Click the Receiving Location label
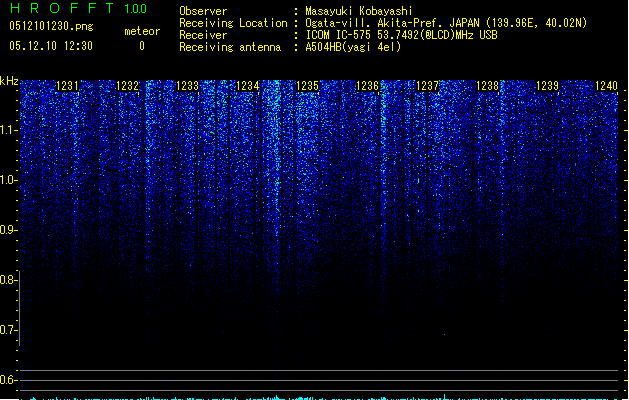Screen dimensions: 629x400 coord(233,23)
